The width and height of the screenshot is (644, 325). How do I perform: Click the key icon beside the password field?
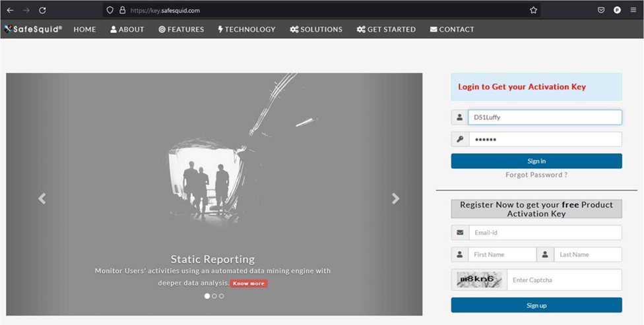pyautogui.click(x=460, y=140)
